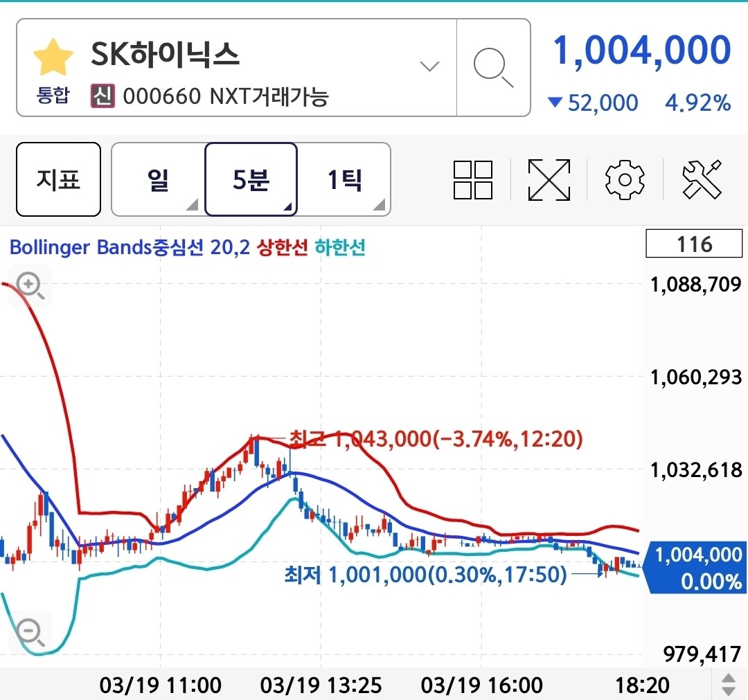
Task: Click the Bollinger Bands중심선 20,2 label
Action: pos(130,247)
